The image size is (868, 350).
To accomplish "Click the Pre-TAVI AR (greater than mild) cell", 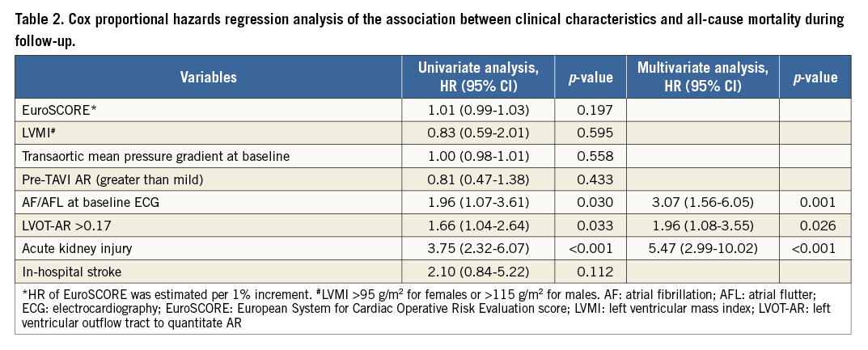I will 96,177.
